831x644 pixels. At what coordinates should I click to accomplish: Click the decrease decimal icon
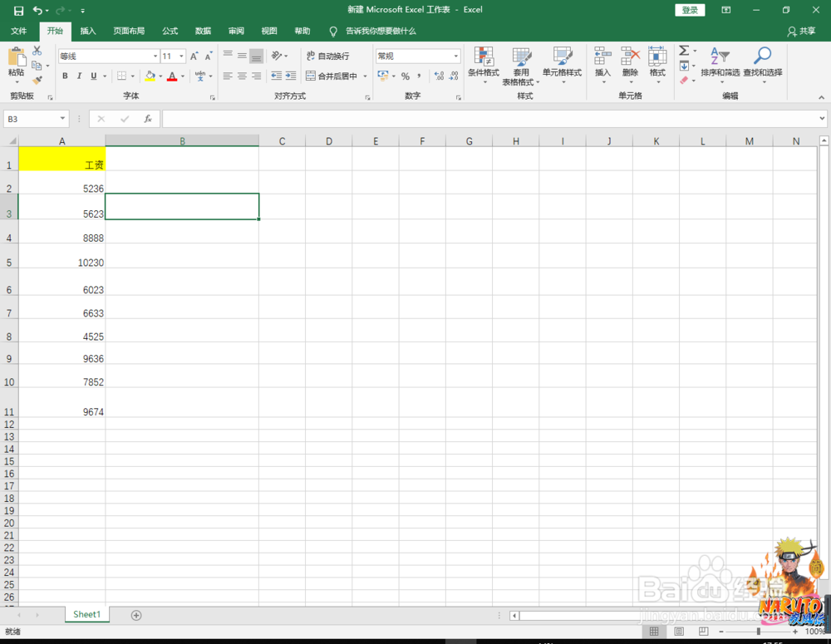(x=454, y=76)
